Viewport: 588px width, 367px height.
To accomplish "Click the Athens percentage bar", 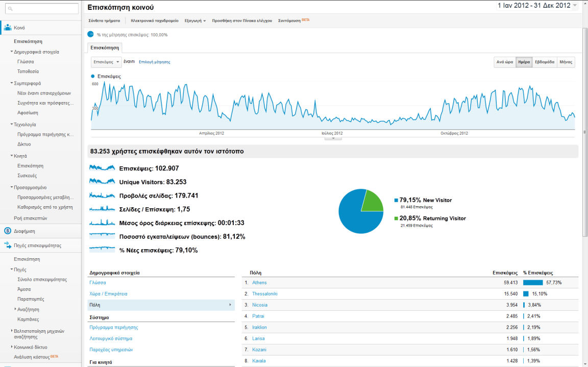I will 533,283.
